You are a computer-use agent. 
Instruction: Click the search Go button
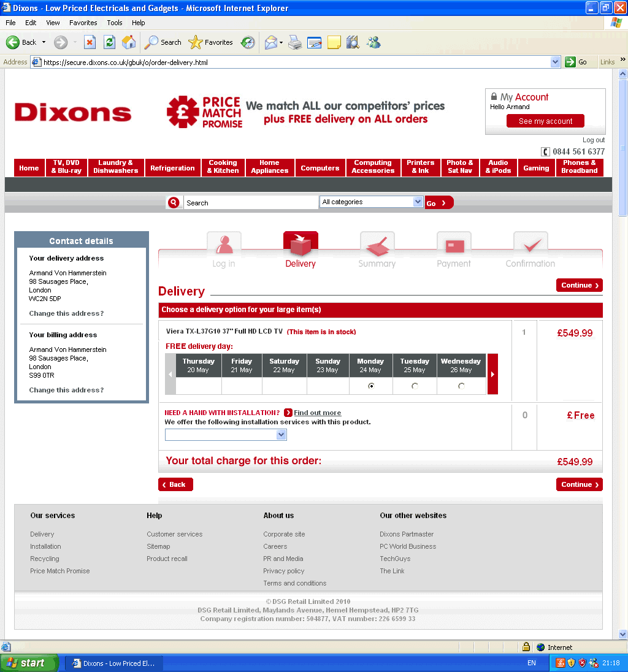438,203
